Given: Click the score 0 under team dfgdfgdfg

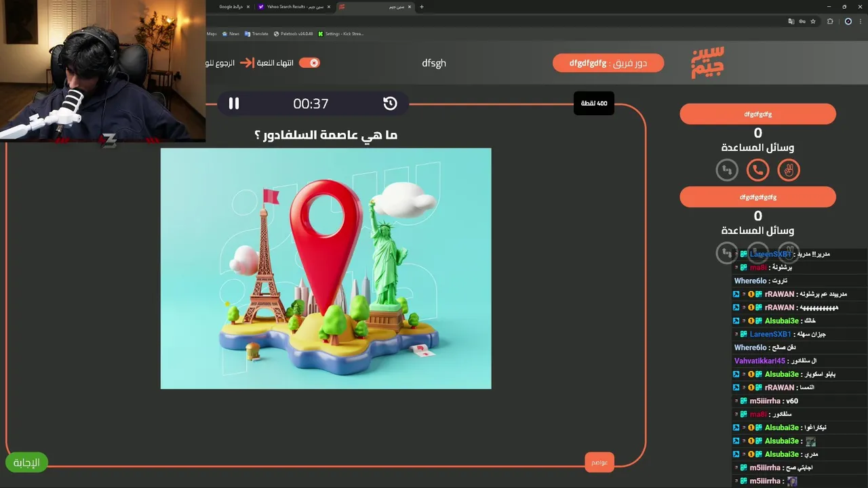Looking at the screenshot, I should coord(757,134).
